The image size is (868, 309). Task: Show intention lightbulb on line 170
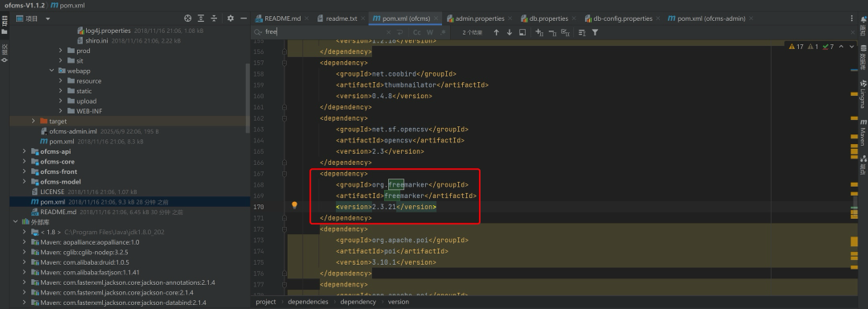coord(294,205)
